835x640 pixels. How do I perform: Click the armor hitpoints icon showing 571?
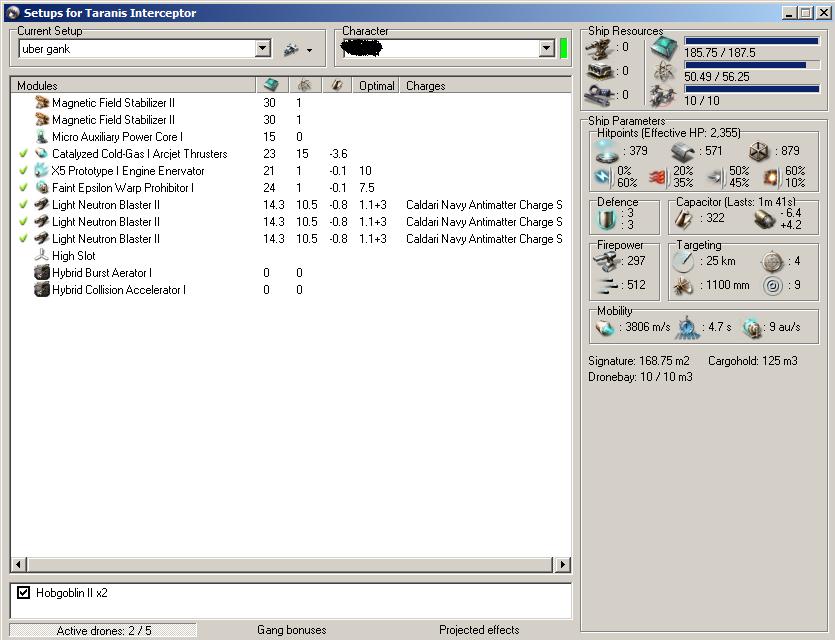(682, 152)
